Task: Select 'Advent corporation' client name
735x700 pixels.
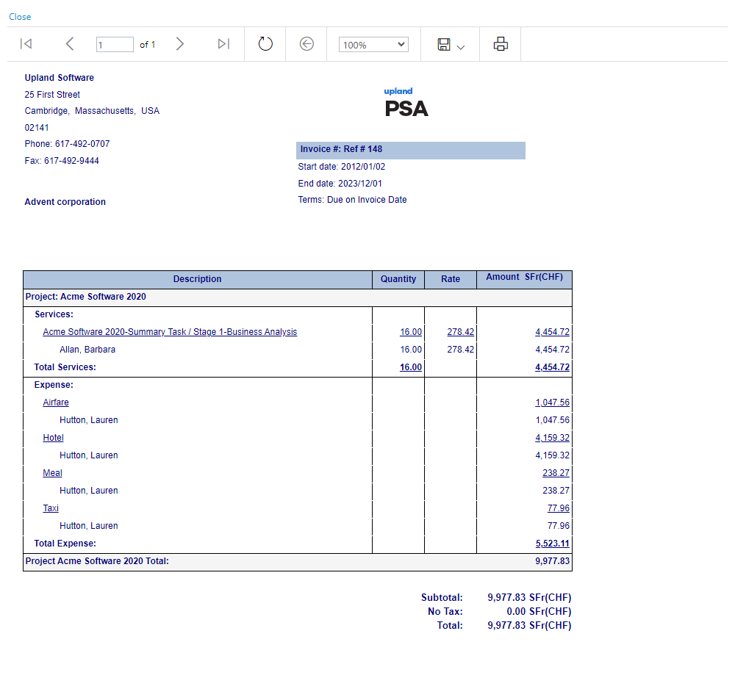Action: 65,202
